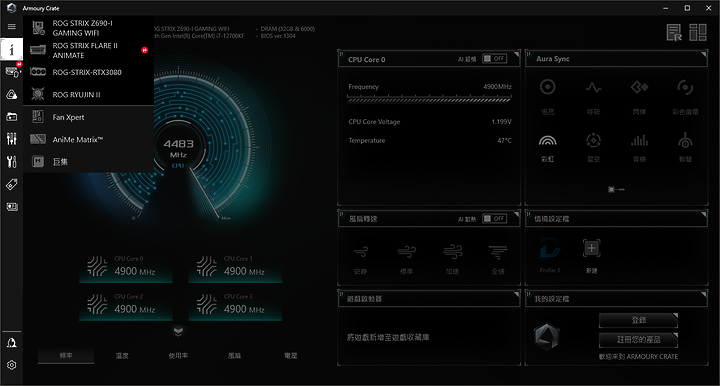The width and height of the screenshot is (720, 386).
Task: Choose the 星空 starry night effect
Action: pos(593,148)
